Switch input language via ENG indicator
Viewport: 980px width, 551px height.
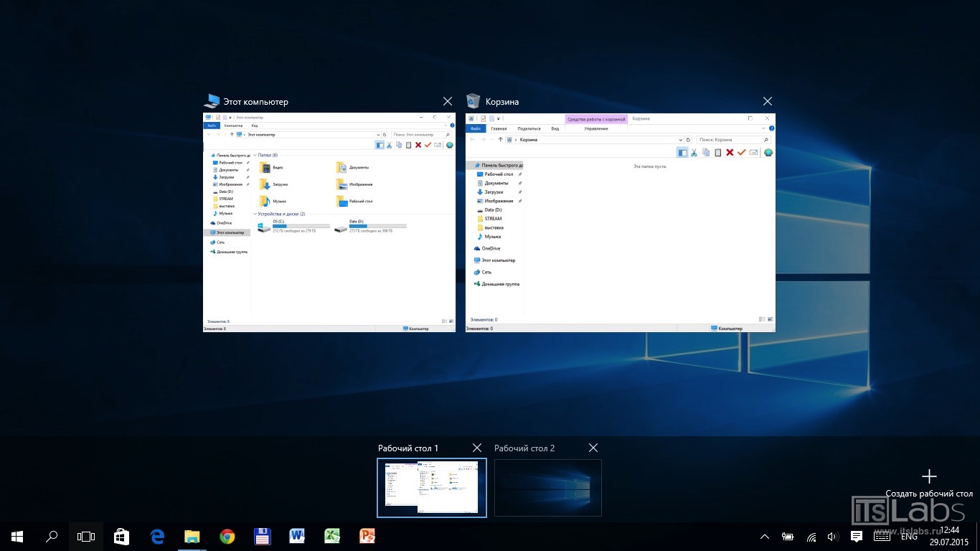pos(909,537)
